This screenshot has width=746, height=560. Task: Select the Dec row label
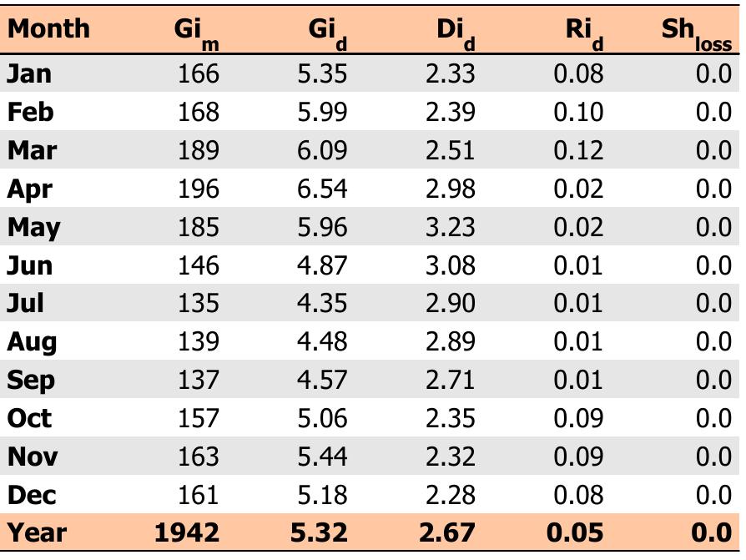(32, 495)
